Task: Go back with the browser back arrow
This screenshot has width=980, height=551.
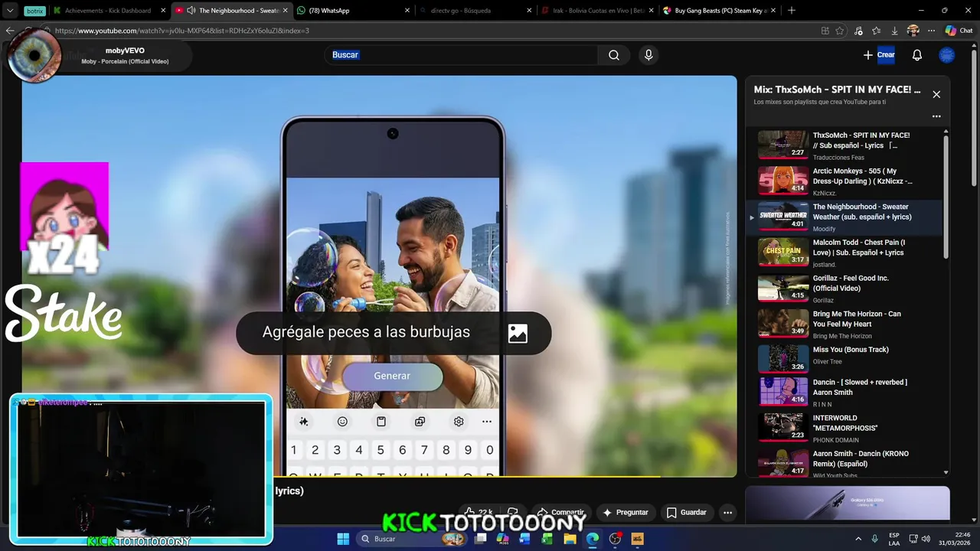Action: [x=10, y=31]
